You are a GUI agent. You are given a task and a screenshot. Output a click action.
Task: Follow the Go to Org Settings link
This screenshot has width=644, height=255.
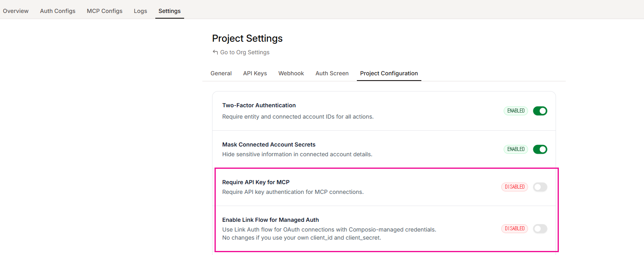pos(245,52)
